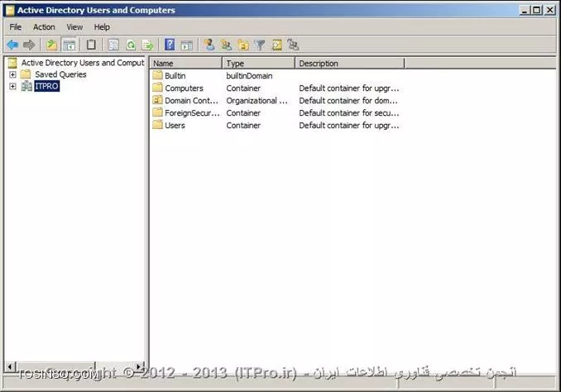Click the clipboard icon in the toolbar
Image resolution: width=561 pixels, height=392 pixels.
tap(91, 45)
